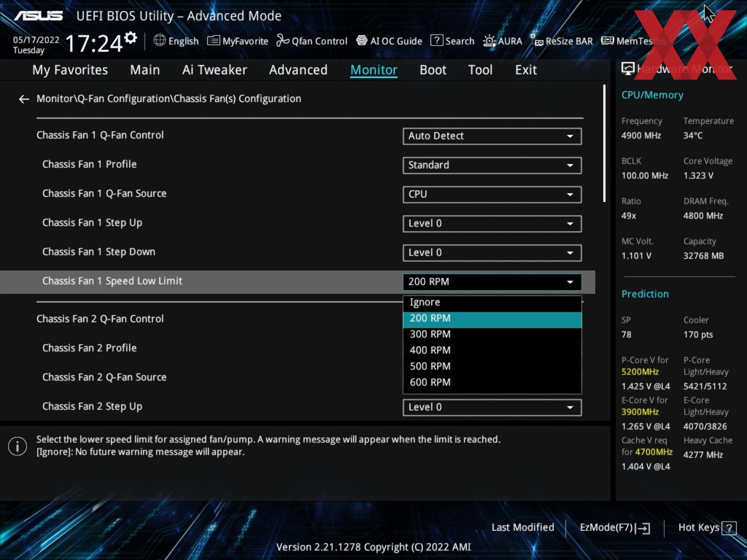Select Chassis Fan 2 Q-Fan Source row
Image resolution: width=747 pixels, height=560 pixels.
[x=104, y=378]
